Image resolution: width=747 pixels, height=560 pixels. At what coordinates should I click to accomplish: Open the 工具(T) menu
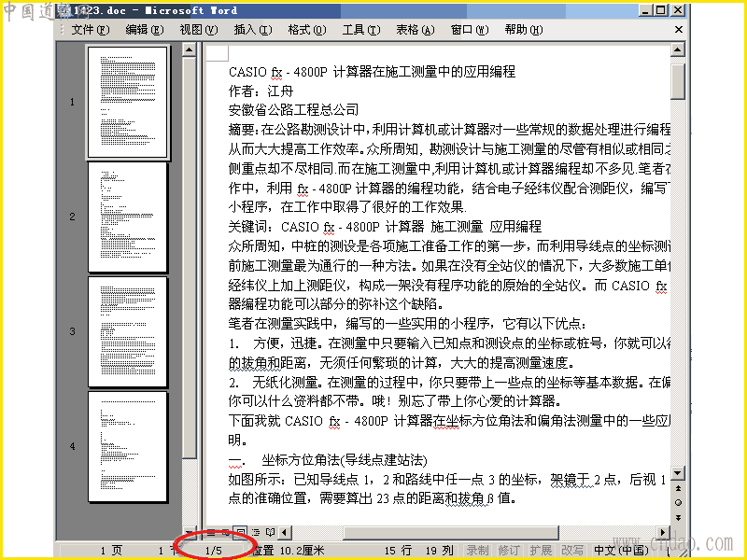coord(361,30)
